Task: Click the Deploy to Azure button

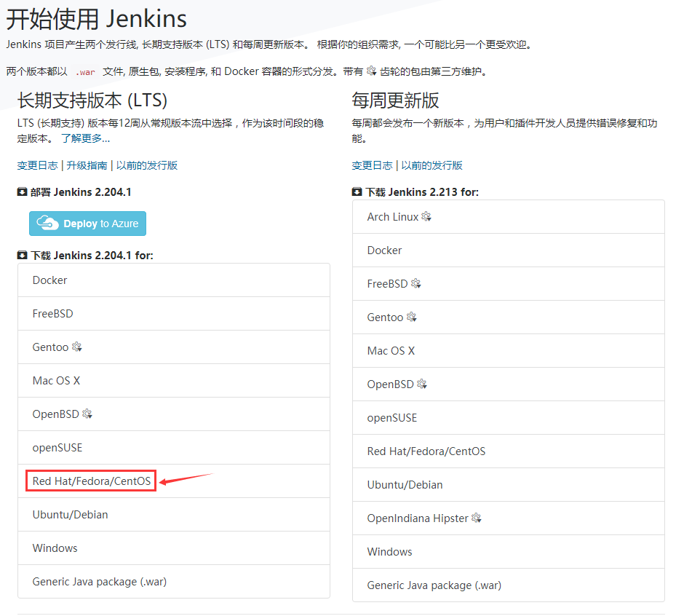Action: 87,224
